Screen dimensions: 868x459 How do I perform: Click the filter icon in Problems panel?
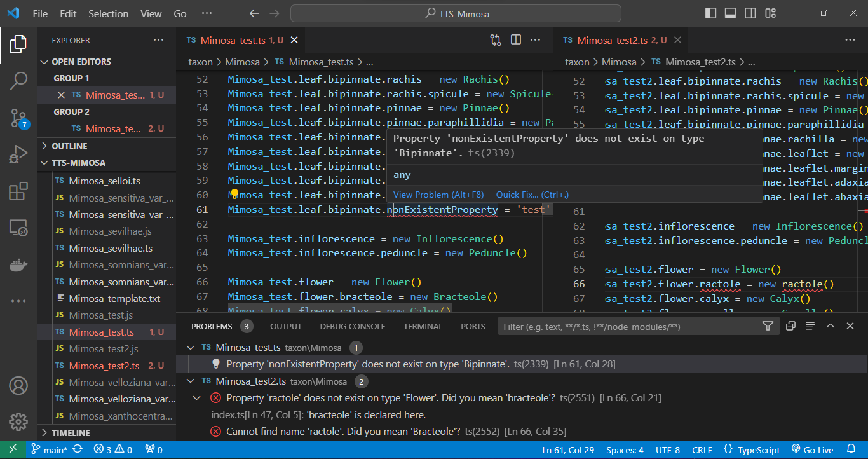pyautogui.click(x=768, y=326)
